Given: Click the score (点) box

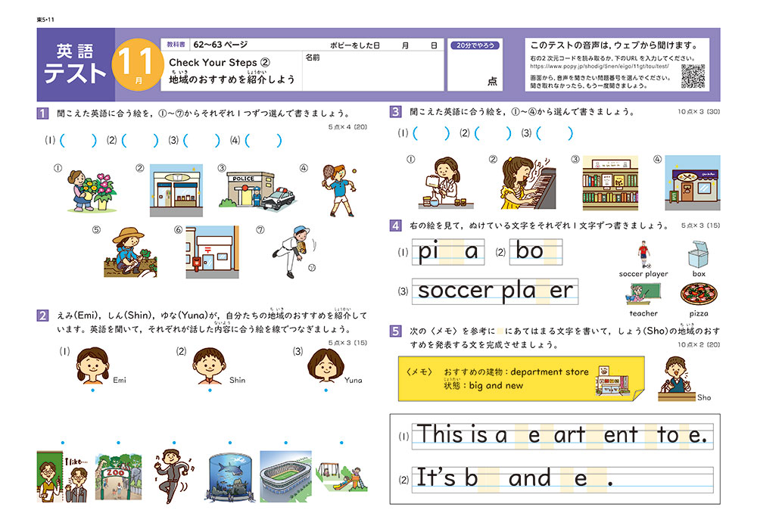Looking at the screenshot, I should (x=475, y=74).
